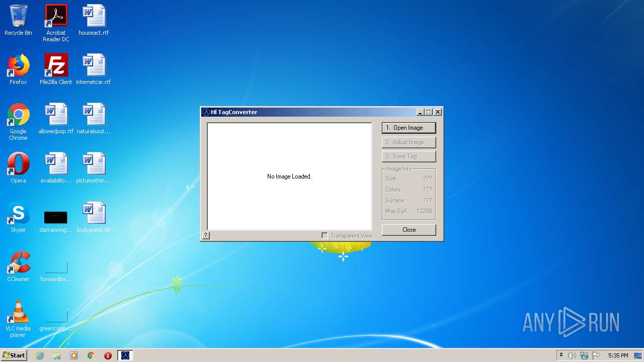Show hidden tray icons arrow

coord(561,355)
